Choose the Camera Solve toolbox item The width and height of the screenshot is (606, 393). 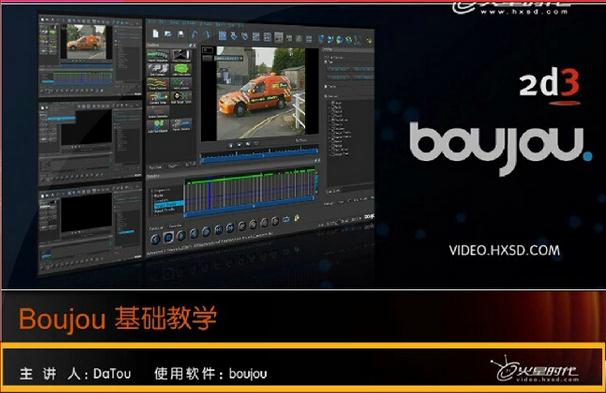pos(158,97)
